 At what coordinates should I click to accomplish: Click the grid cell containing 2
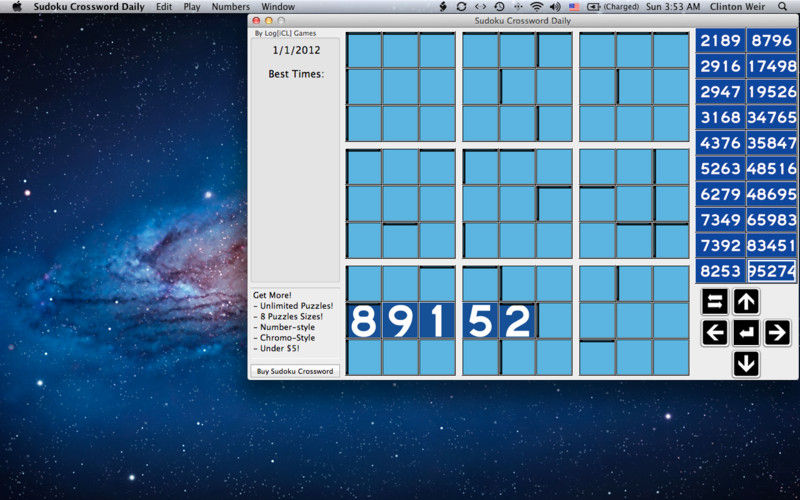click(517, 321)
